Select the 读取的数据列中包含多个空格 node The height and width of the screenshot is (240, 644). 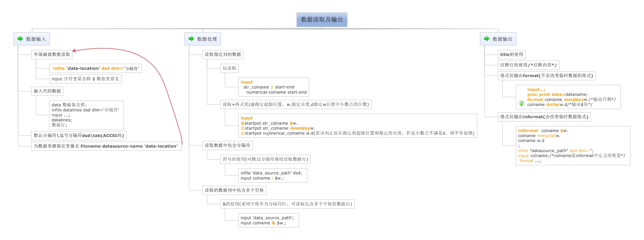[234, 190]
